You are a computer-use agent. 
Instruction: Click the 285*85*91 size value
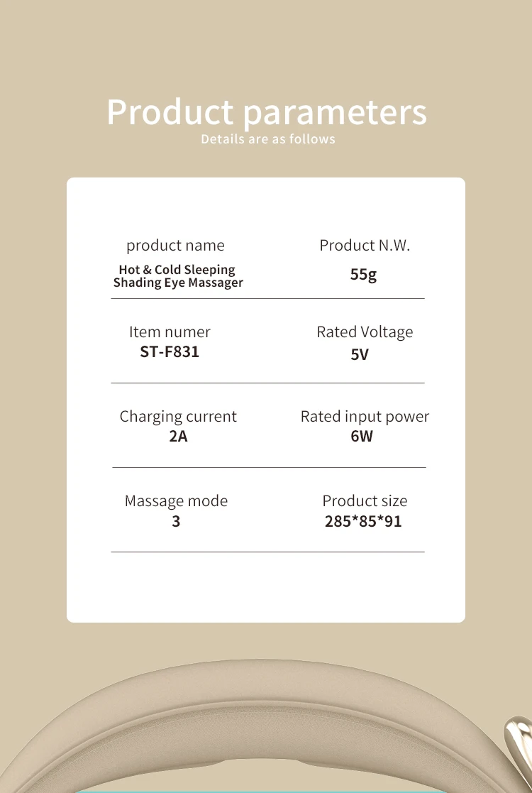pos(363,521)
